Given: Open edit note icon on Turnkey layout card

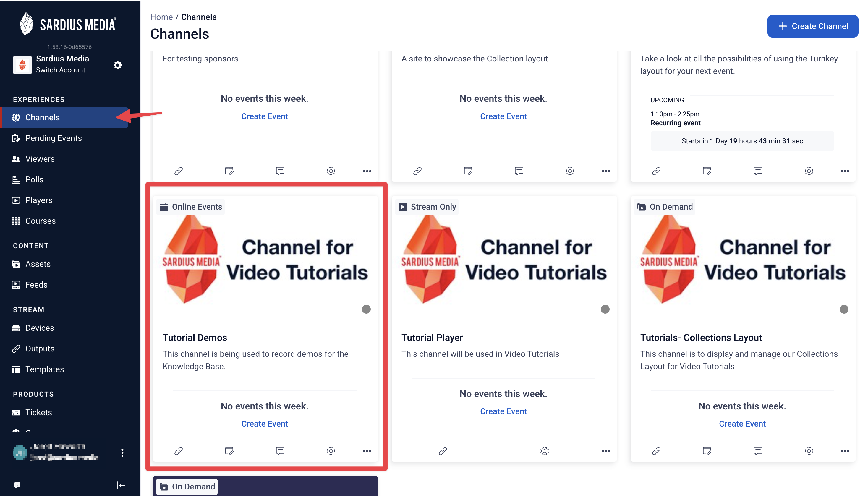Looking at the screenshot, I should pos(707,171).
